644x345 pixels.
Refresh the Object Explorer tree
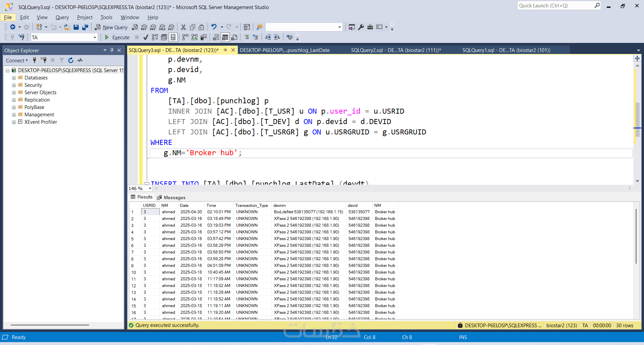[x=71, y=60]
